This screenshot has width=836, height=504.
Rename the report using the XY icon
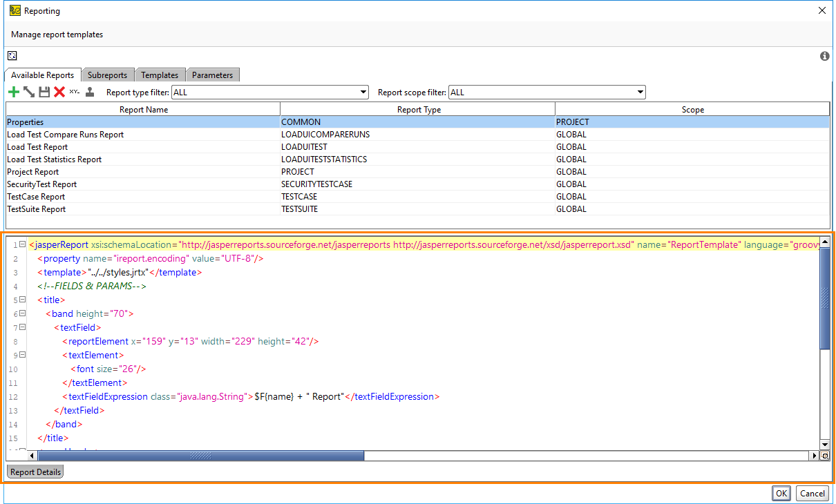click(x=73, y=91)
